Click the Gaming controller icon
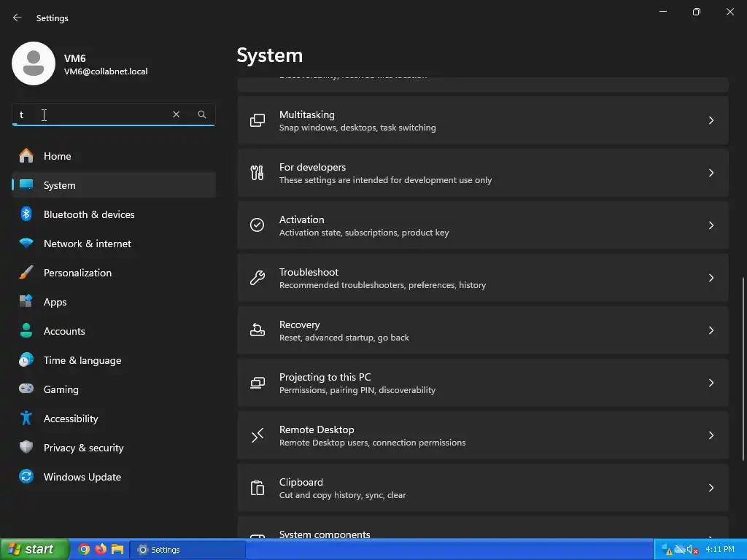The height and width of the screenshot is (560, 747). coord(26,389)
